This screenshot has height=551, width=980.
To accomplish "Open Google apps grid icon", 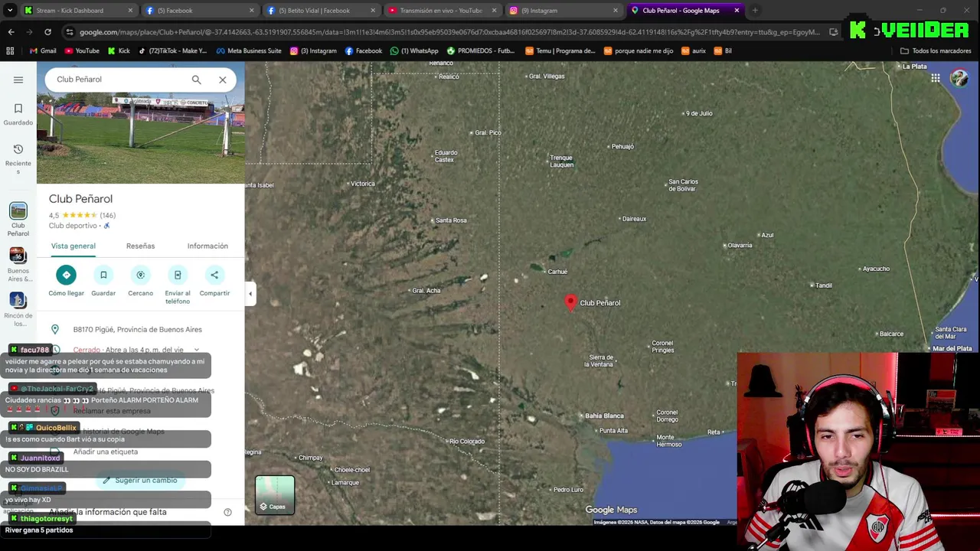I will [936, 78].
